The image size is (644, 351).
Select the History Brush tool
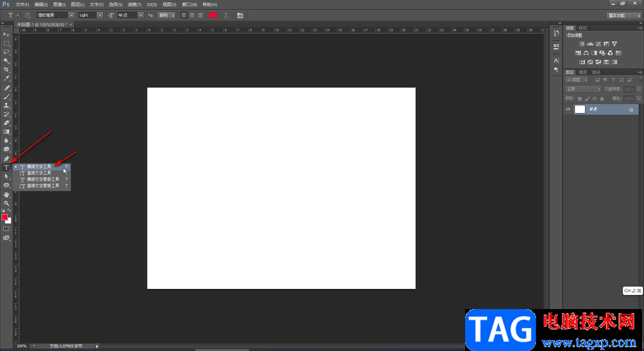pos(6,114)
